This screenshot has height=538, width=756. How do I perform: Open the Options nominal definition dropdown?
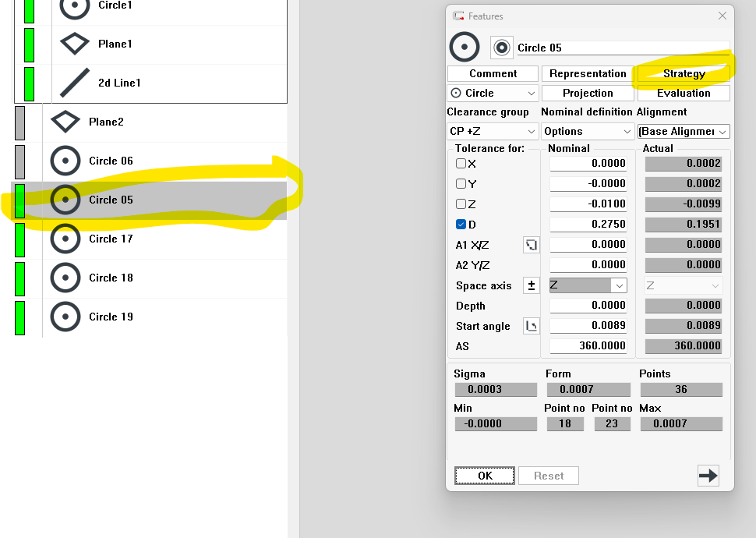[x=588, y=131]
